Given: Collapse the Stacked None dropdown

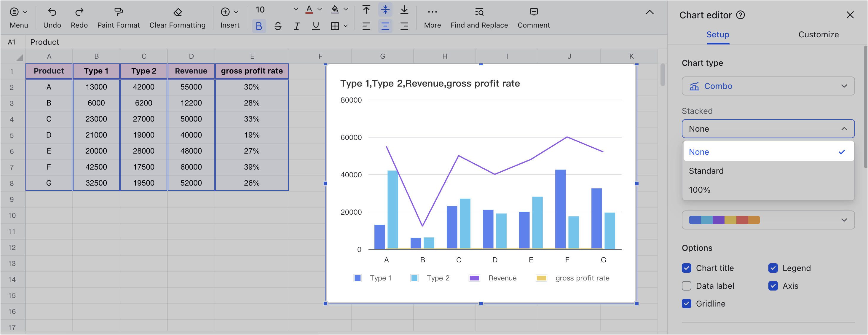Looking at the screenshot, I should [x=768, y=129].
